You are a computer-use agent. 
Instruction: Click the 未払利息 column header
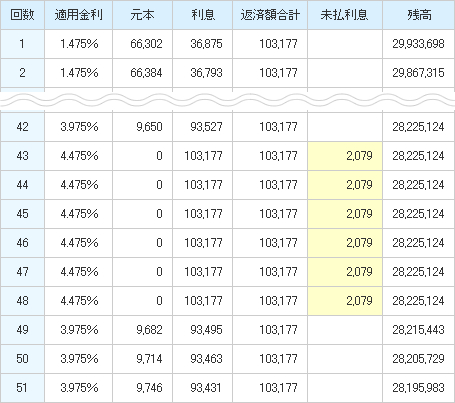345,15
